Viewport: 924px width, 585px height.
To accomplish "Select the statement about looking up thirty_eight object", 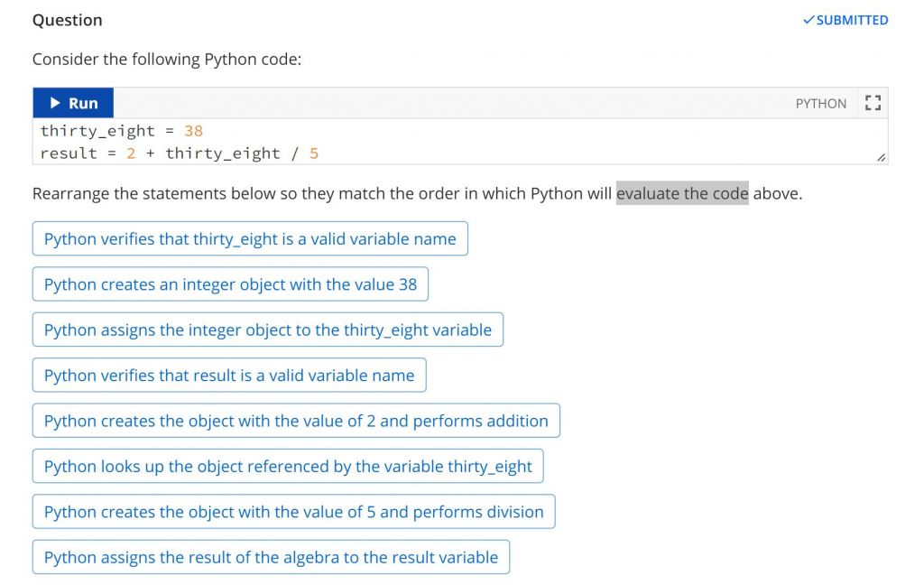I will (x=289, y=466).
